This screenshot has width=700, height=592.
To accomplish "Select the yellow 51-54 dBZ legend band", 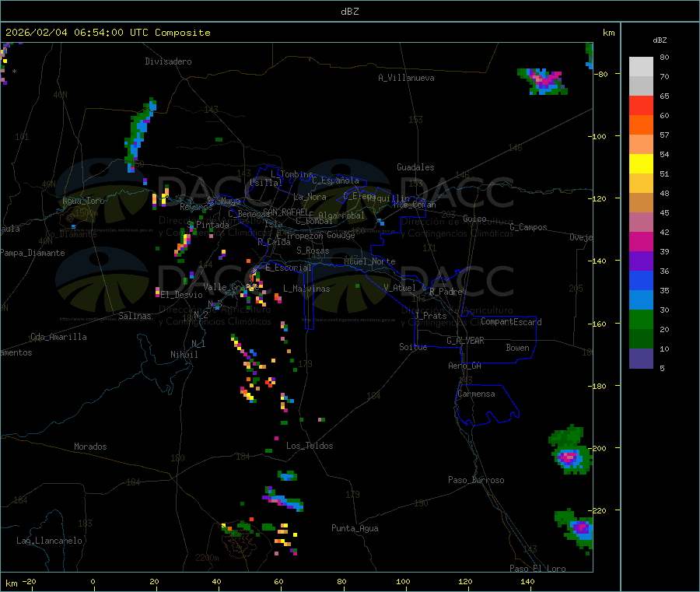I will pos(641,164).
